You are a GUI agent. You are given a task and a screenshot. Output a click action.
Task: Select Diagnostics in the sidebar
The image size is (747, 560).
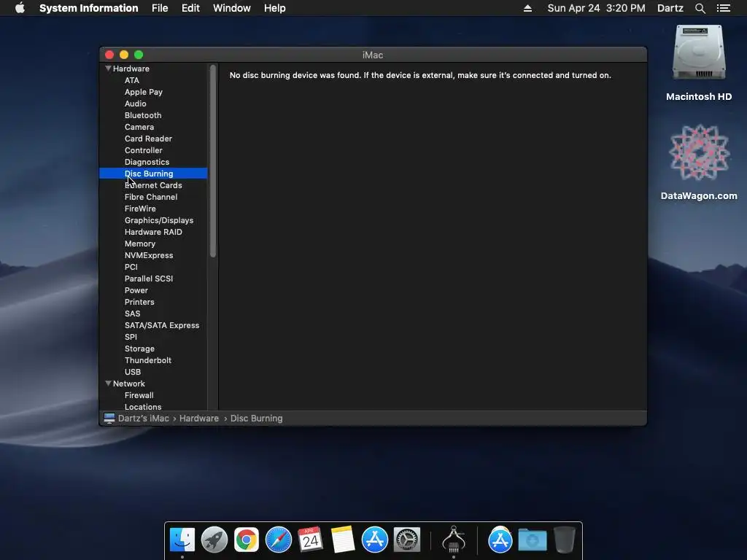click(147, 162)
